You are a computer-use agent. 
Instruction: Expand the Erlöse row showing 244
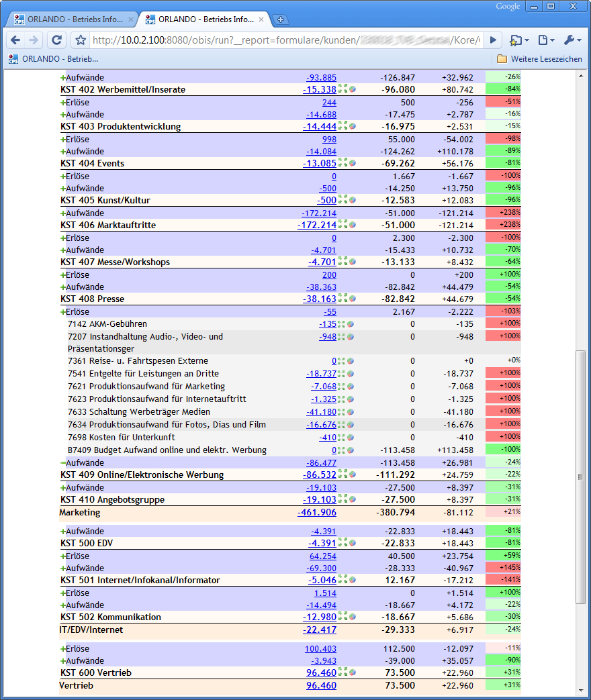tap(63, 103)
